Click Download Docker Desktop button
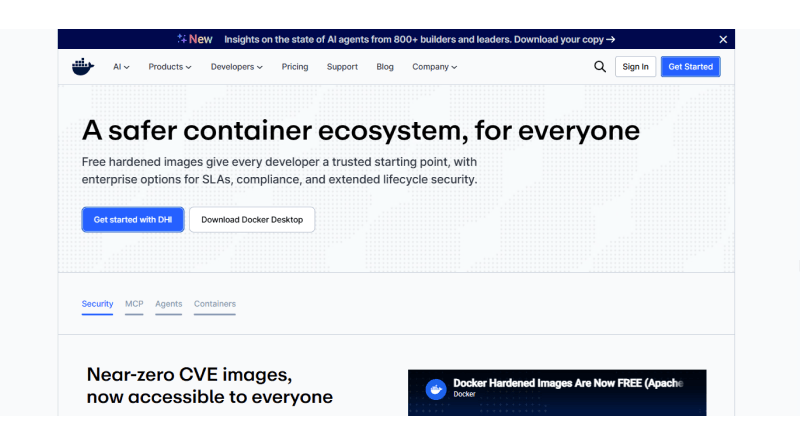 pos(252,219)
